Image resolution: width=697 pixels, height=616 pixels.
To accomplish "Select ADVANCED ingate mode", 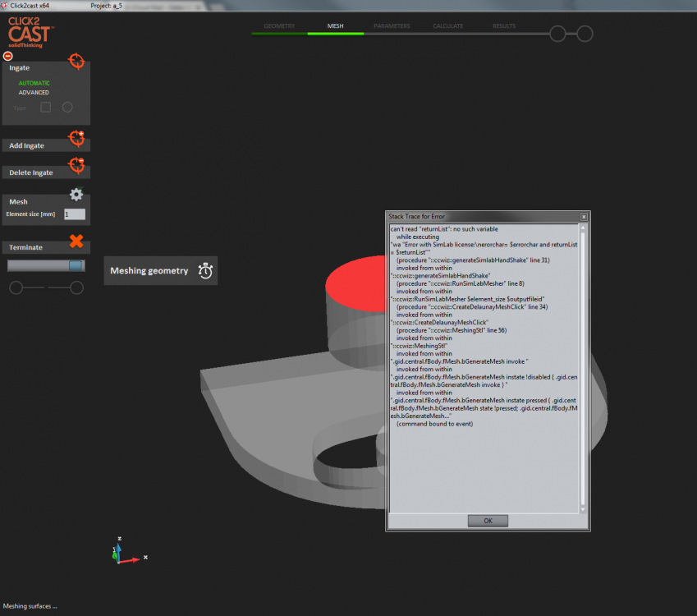I will tap(34, 93).
